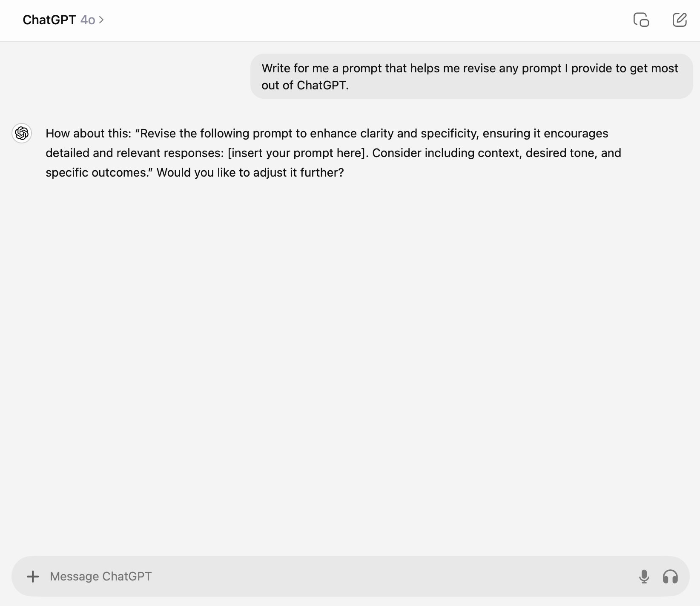Click "out of ChatGPT." in the user bubble
This screenshot has width=700, height=606.
click(305, 85)
